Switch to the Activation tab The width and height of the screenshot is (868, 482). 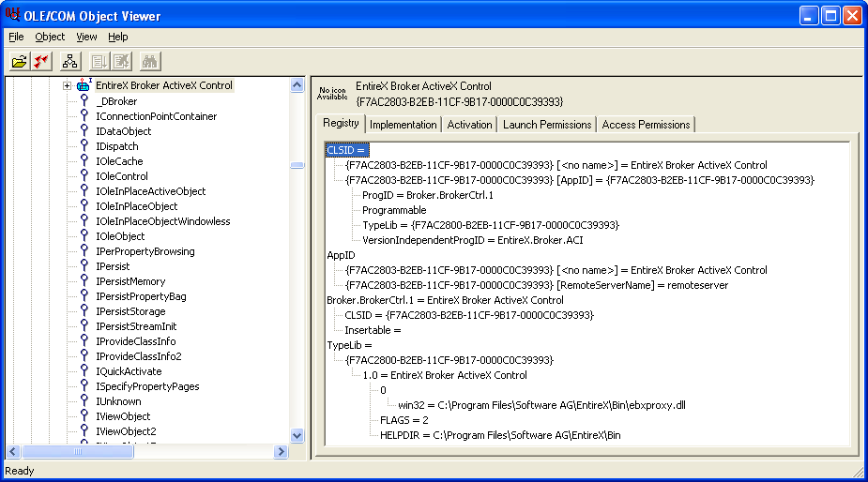[469, 125]
